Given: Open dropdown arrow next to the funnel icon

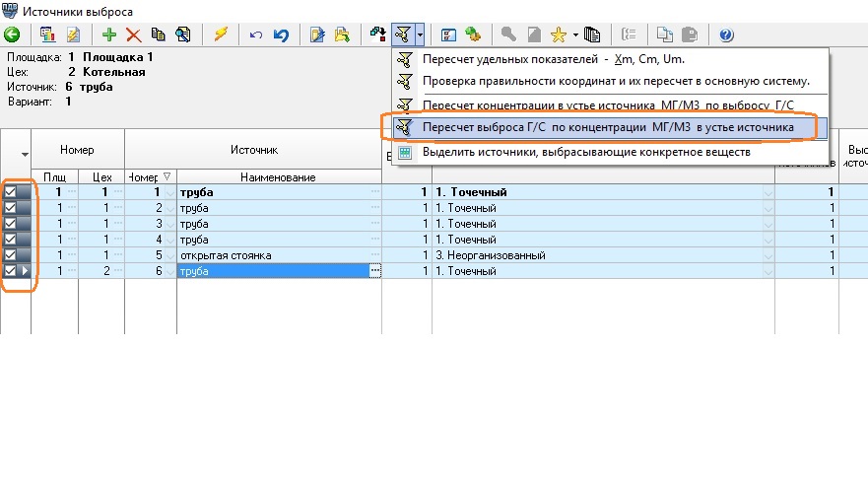Looking at the screenshot, I should point(421,35).
